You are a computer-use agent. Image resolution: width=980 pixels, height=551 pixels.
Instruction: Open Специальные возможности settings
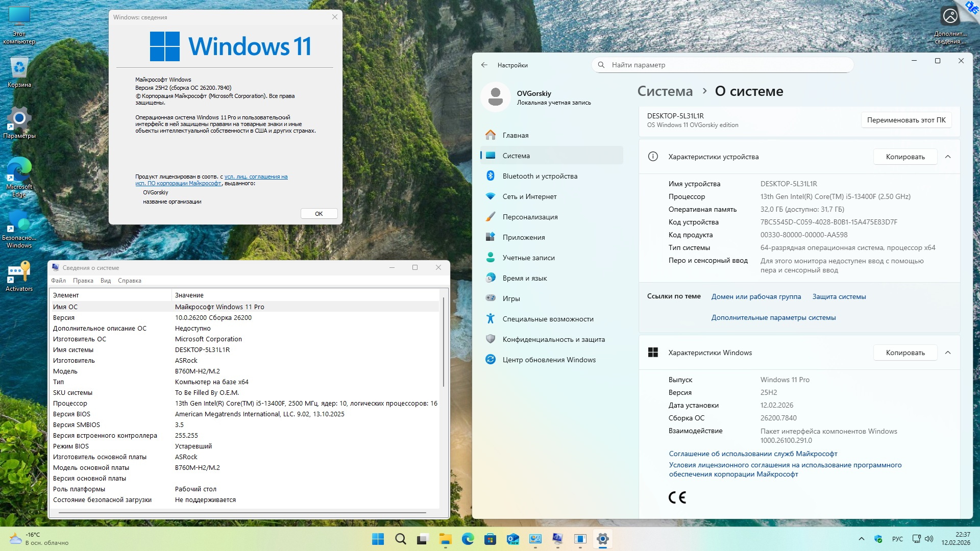pos(548,319)
